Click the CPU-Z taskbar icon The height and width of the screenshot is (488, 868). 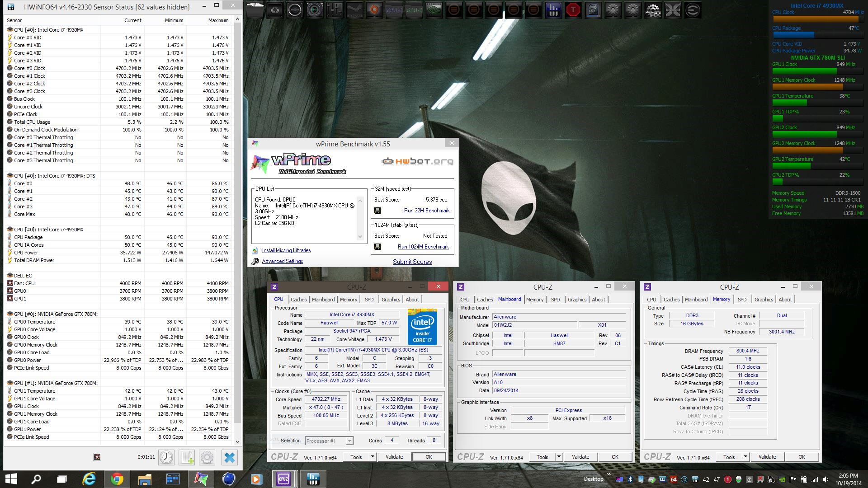tap(283, 479)
